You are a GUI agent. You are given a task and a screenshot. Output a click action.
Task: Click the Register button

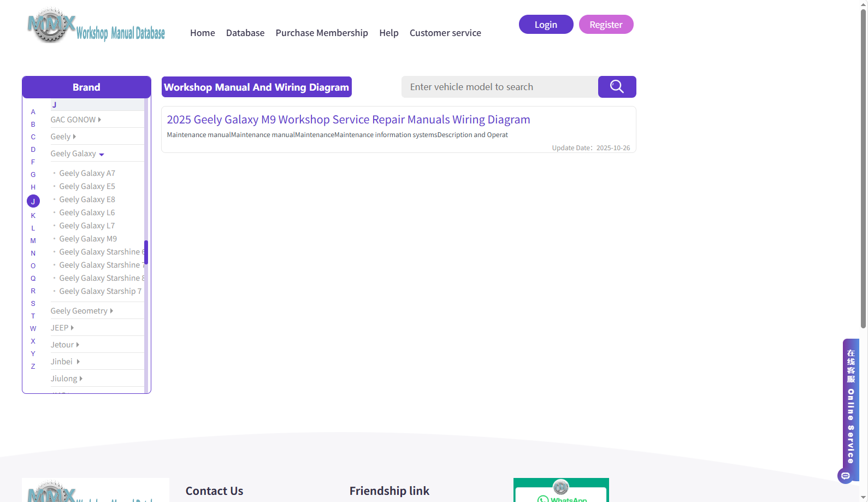coord(606,25)
